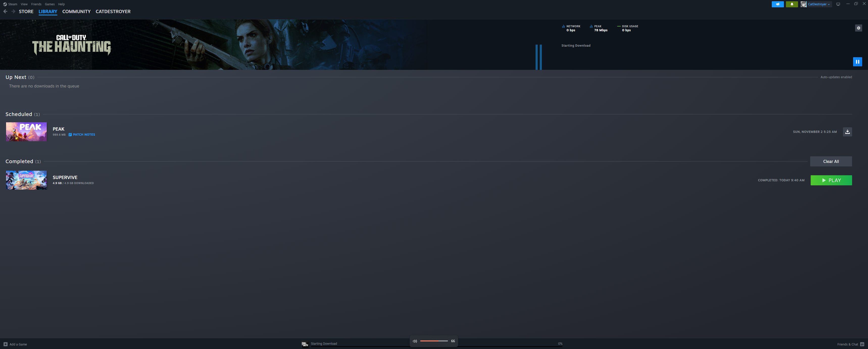
Task: Click the announcements megaphone icon
Action: click(777, 4)
